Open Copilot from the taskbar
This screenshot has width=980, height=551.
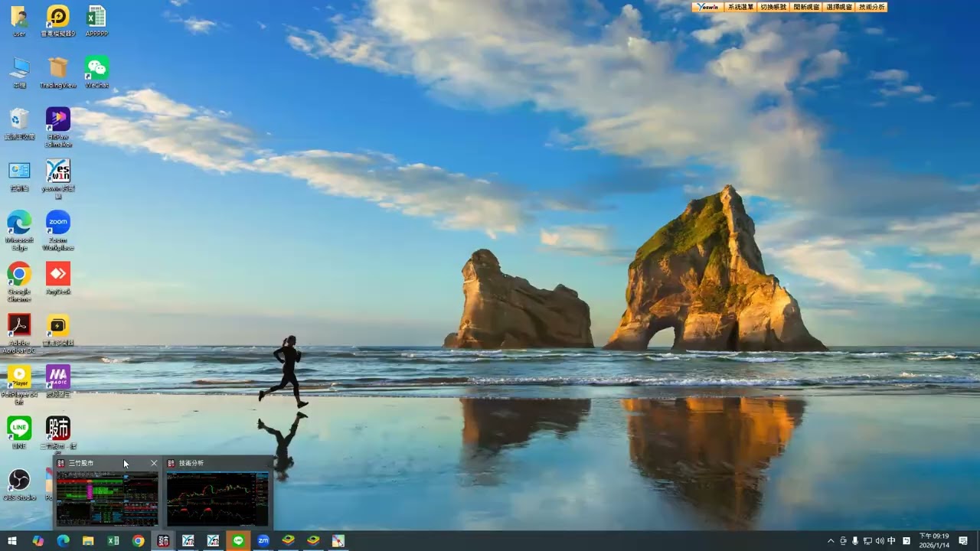point(38,541)
